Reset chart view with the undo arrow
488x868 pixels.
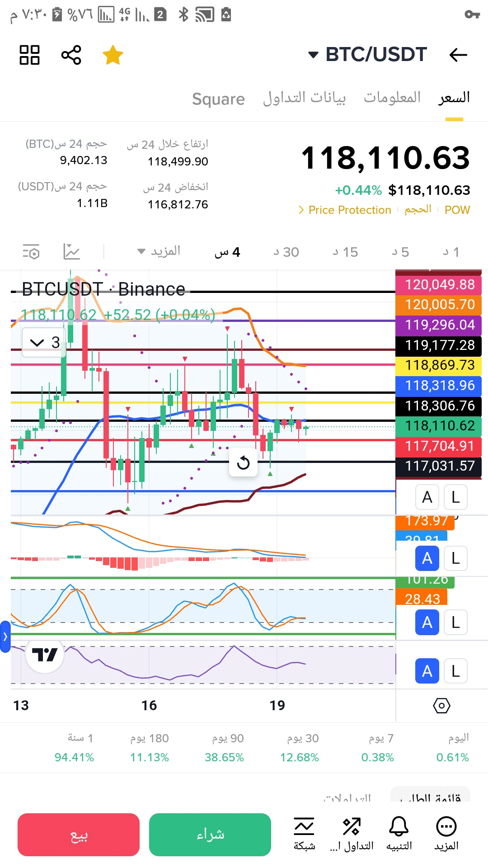click(243, 462)
